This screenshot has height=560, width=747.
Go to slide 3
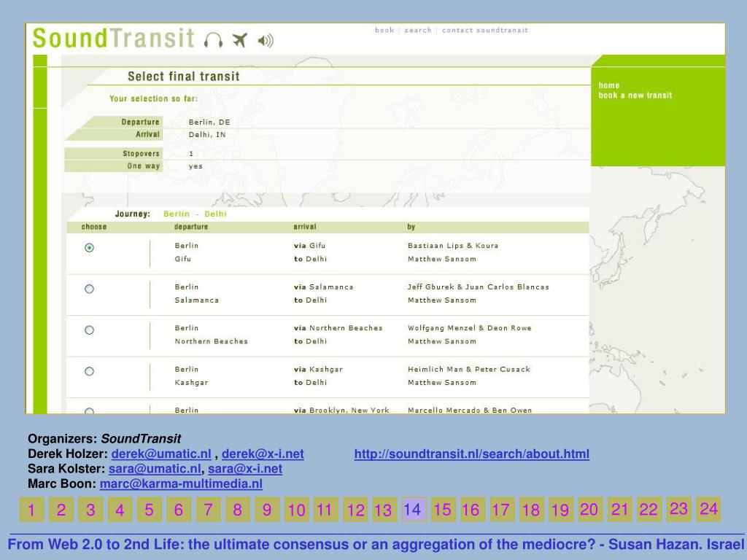click(90, 510)
